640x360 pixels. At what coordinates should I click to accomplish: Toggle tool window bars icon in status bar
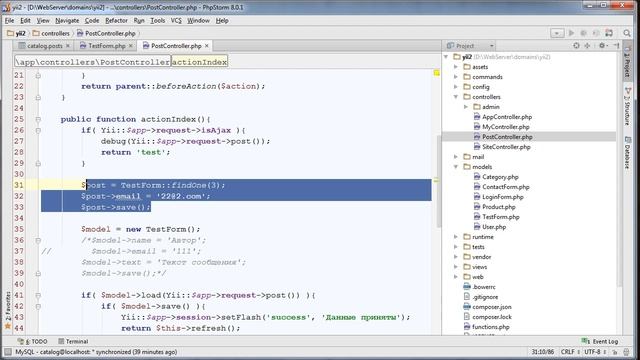[7, 352]
